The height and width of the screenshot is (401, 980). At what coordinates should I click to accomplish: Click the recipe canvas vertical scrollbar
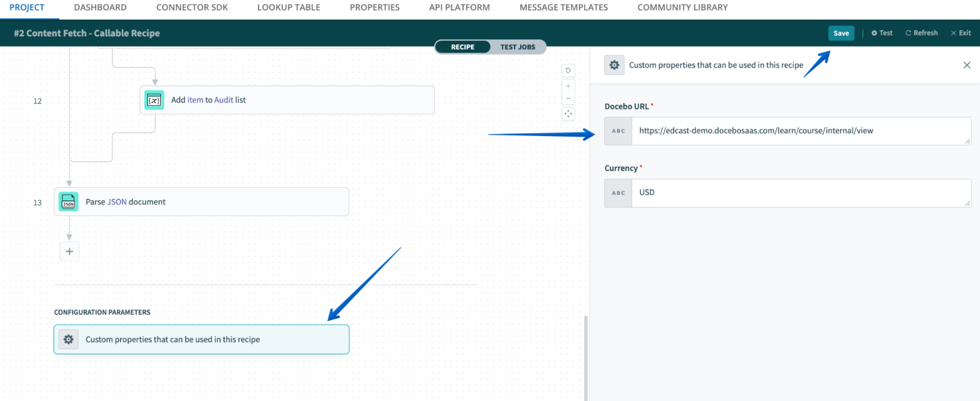[x=586, y=358]
